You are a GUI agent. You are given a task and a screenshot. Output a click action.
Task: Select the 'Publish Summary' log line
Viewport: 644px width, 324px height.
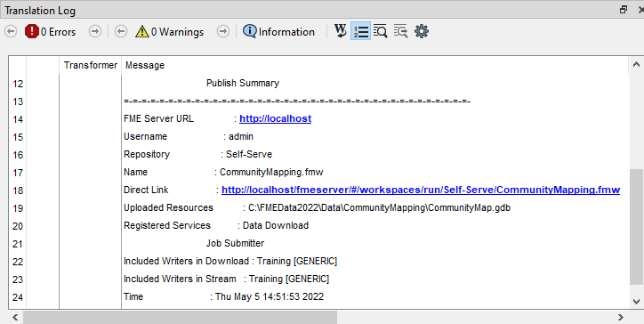click(x=243, y=83)
